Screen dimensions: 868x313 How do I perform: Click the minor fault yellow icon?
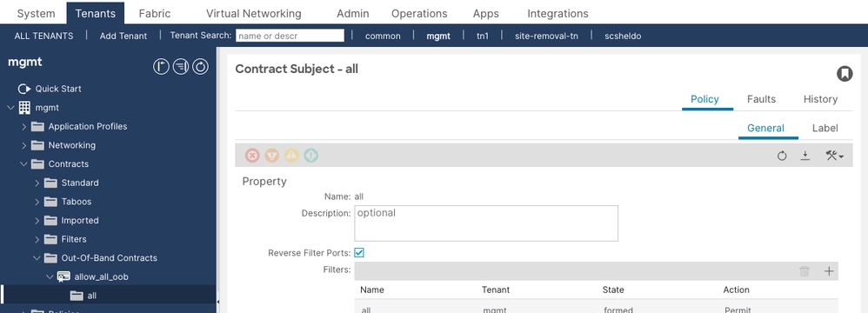pyautogui.click(x=291, y=156)
